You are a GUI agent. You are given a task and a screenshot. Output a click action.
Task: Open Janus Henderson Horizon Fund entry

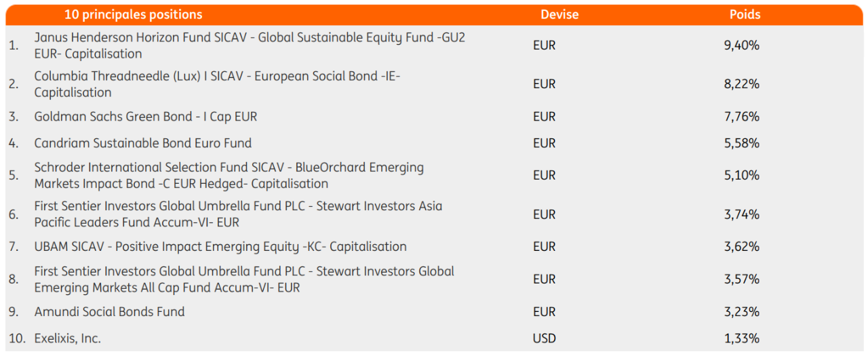(250, 45)
